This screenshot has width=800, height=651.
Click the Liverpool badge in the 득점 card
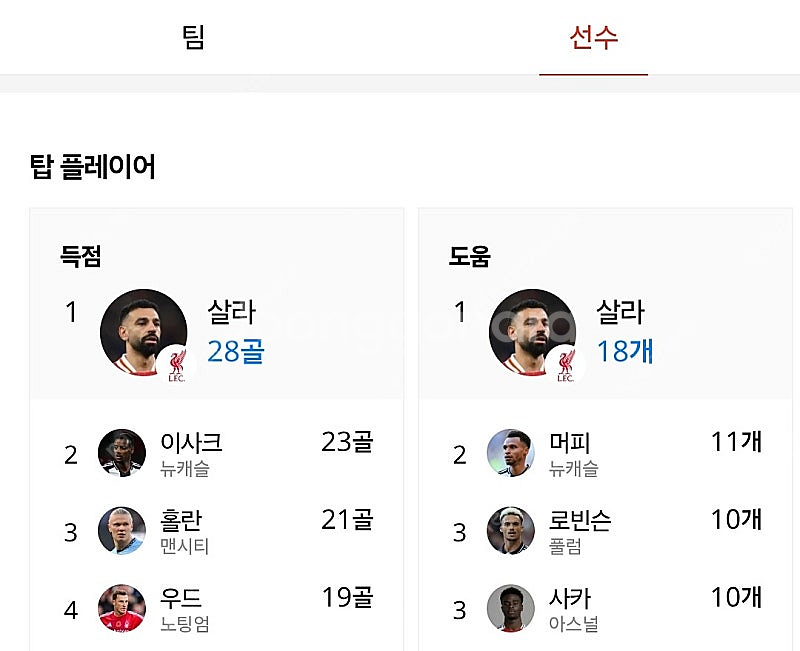point(177,364)
